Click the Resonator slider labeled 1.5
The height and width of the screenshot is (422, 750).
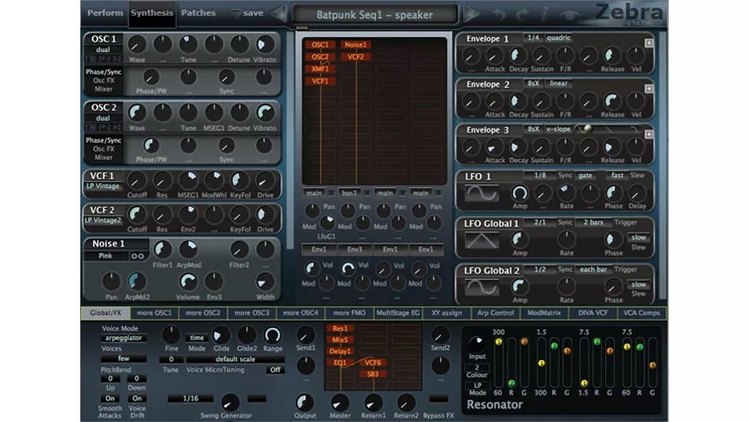584,361
